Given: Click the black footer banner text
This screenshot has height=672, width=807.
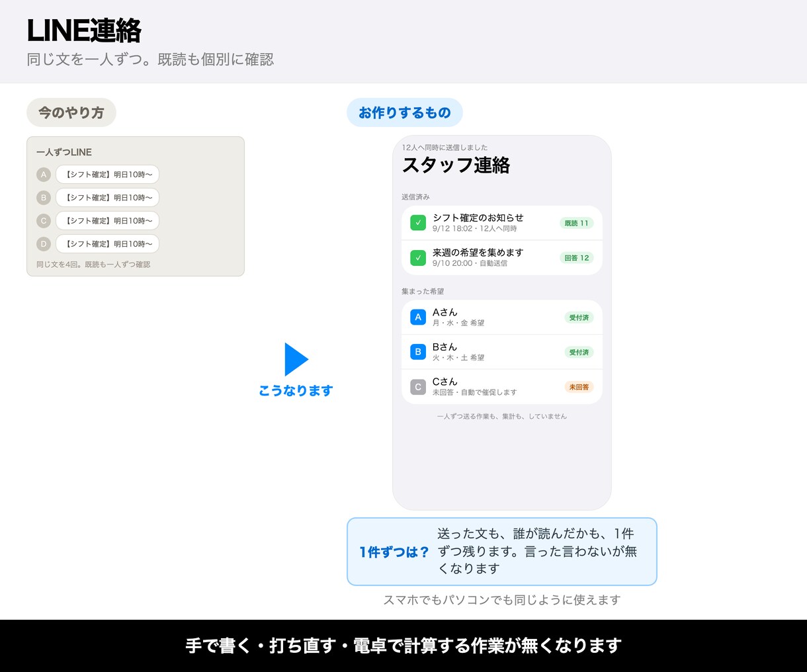Looking at the screenshot, I should tap(403, 646).
